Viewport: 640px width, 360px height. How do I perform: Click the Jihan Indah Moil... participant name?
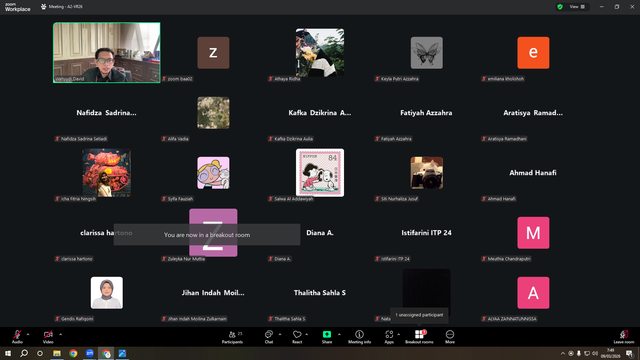pyautogui.click(x=213, y=293)
